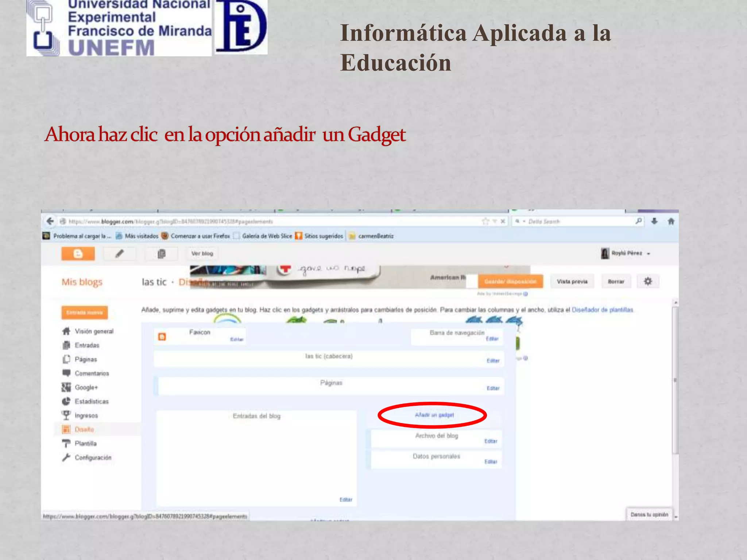Open the Más visitados bookmark

[x=137, y=236]
